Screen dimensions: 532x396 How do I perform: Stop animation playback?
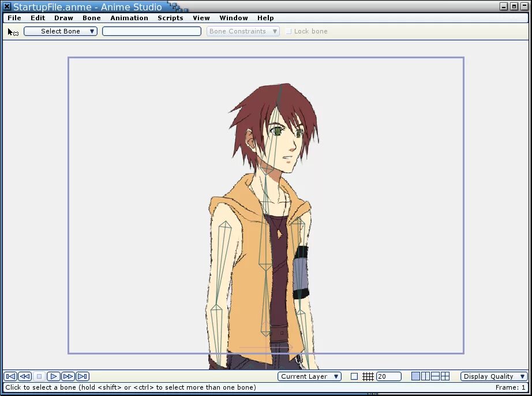click(39, 376)
